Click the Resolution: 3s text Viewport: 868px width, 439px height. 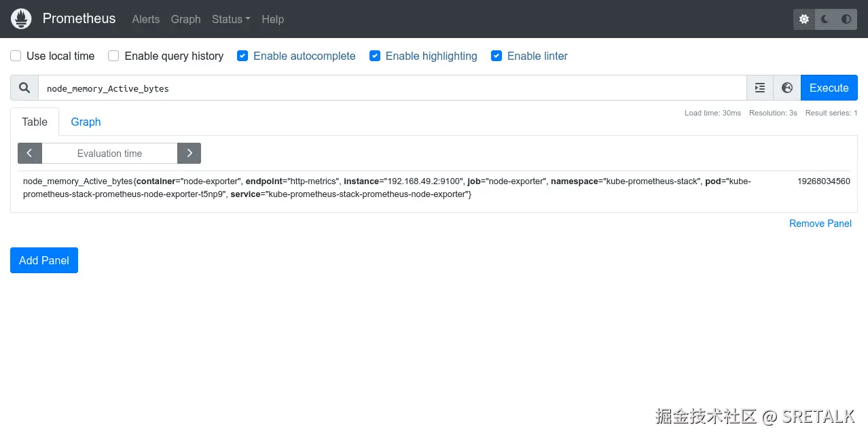pos(773,113)
